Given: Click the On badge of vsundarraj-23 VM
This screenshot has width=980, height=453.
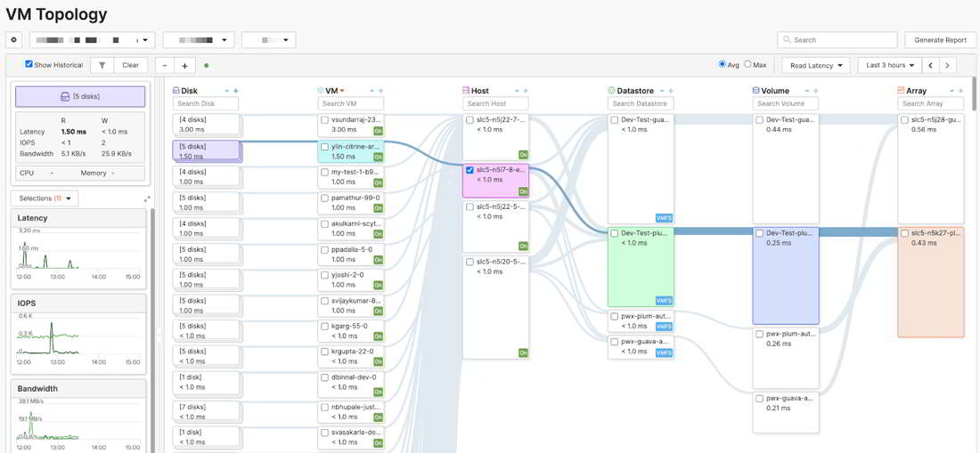Looking at the screenshot, I should (x=378, y=131).
